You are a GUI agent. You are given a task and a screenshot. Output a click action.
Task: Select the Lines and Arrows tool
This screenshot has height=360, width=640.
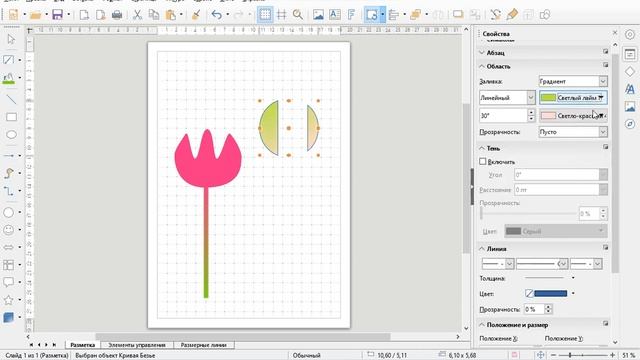tap(9, 156)
